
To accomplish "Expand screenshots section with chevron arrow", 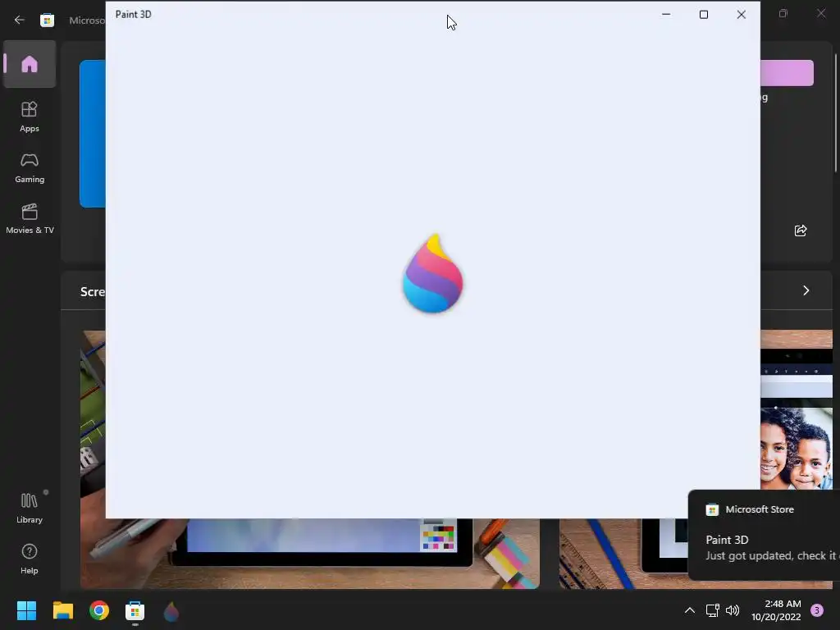I will point(806,290).
